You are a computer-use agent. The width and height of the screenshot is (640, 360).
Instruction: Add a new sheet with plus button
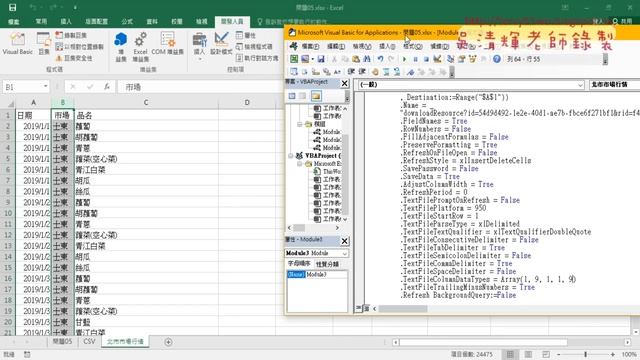point(168,342)
